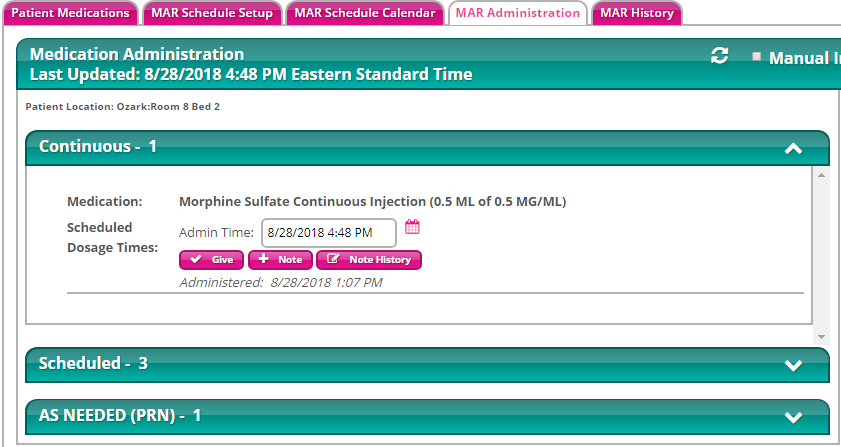The image size is (841, 447).
Task: Select the MAR Administration tab
Action: click(517, 13)
